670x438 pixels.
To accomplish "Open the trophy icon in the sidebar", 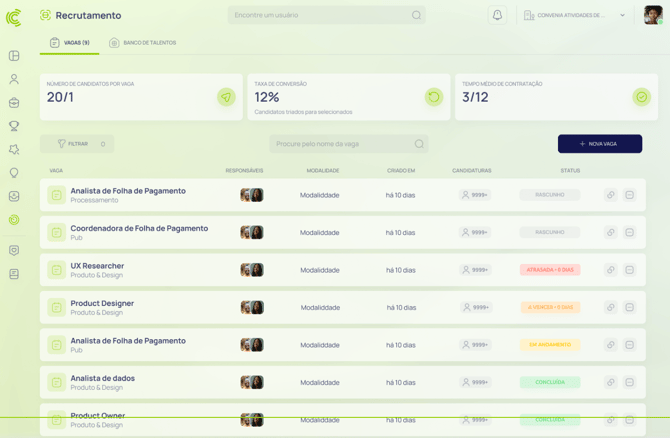I will click(x=14, y=126).
